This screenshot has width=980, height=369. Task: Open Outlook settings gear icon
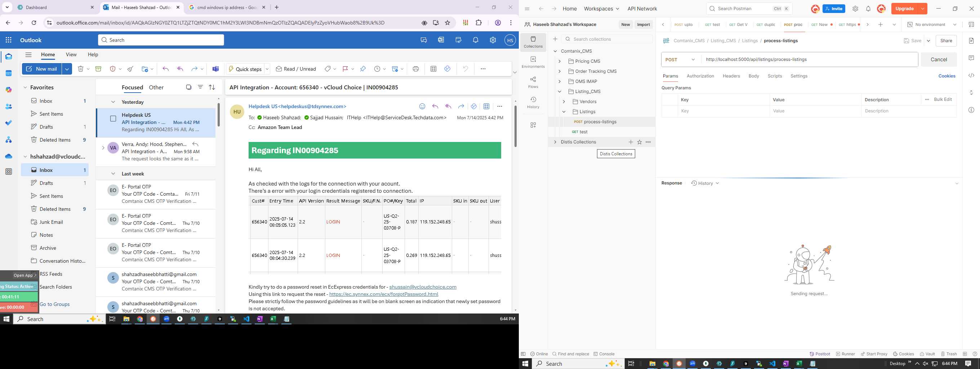pos(493,40)
